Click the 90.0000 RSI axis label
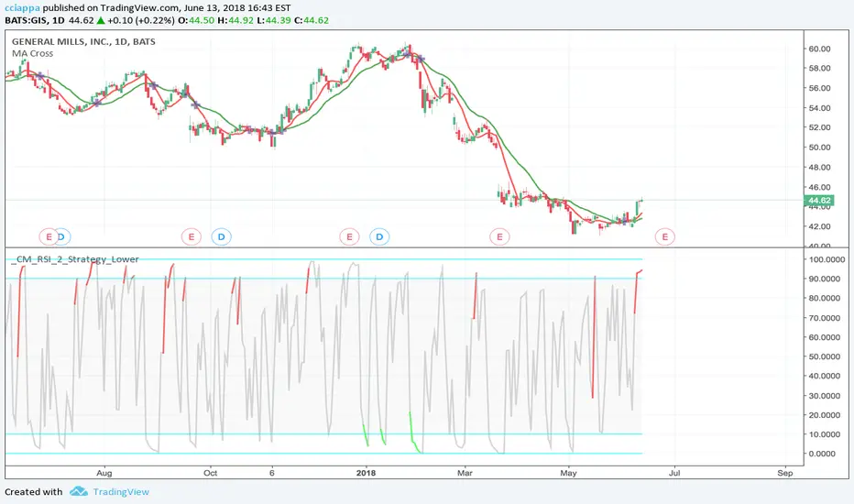Screen dimensions: 854x504 pos(823,279)
